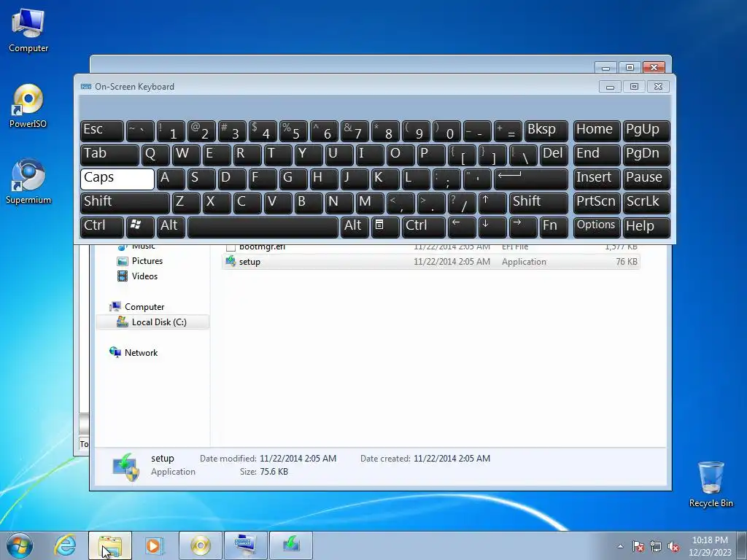The image size is (747, 560).
Task: Open the Windows Start menu
Action: click(20, 545)
